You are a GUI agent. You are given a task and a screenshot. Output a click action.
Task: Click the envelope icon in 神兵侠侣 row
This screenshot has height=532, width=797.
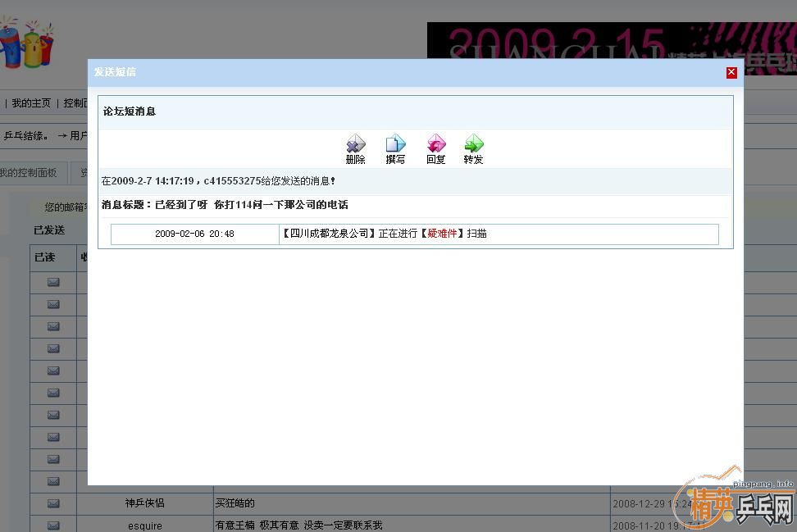pos(53,503)
